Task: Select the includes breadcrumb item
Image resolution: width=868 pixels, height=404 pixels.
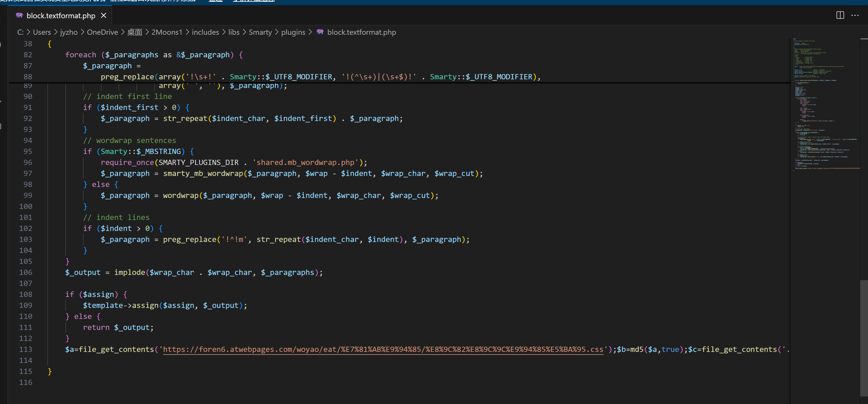Action: tap(205, 32)
